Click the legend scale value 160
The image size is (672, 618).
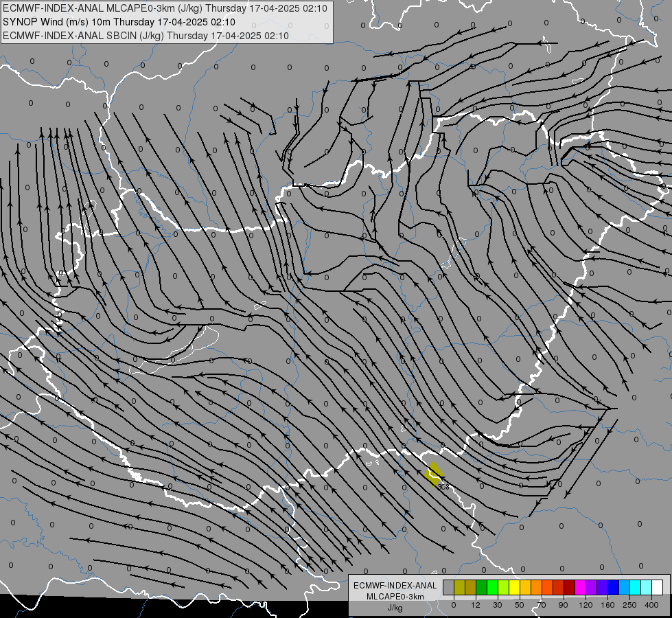(607, 605)
